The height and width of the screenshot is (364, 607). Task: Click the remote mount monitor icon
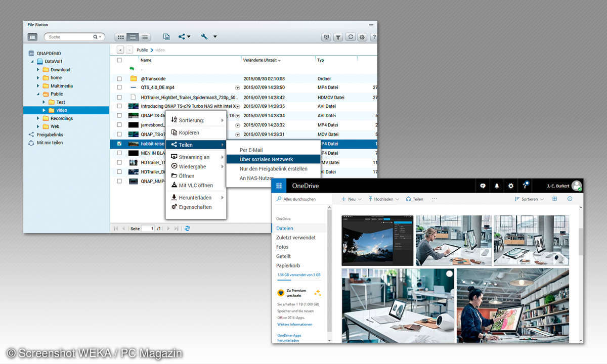click(x=326, y=37)
